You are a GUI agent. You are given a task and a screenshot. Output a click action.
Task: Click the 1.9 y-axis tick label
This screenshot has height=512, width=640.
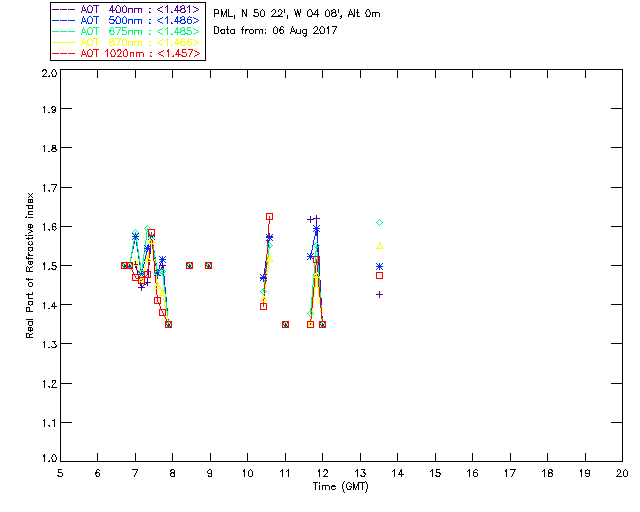click(49, 109)
